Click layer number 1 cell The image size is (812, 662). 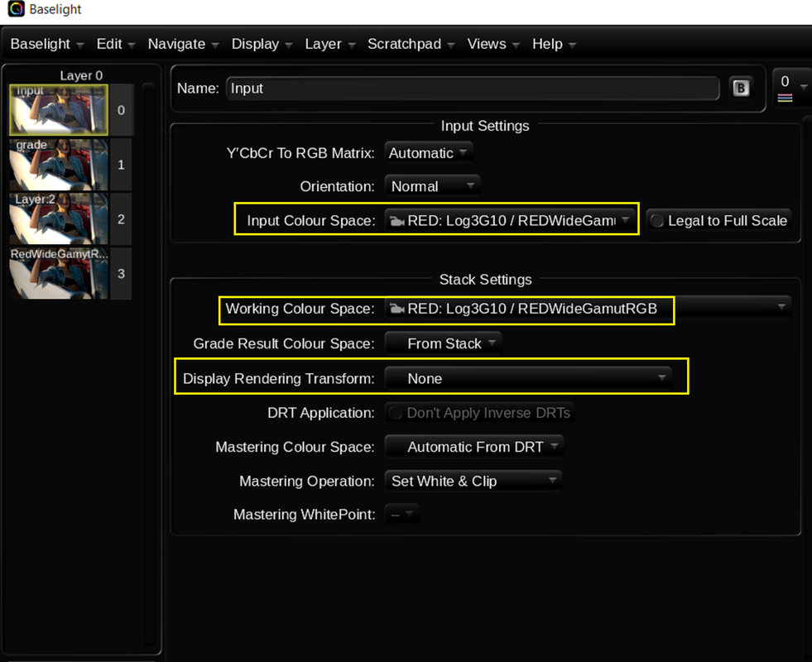click(121, 165)
